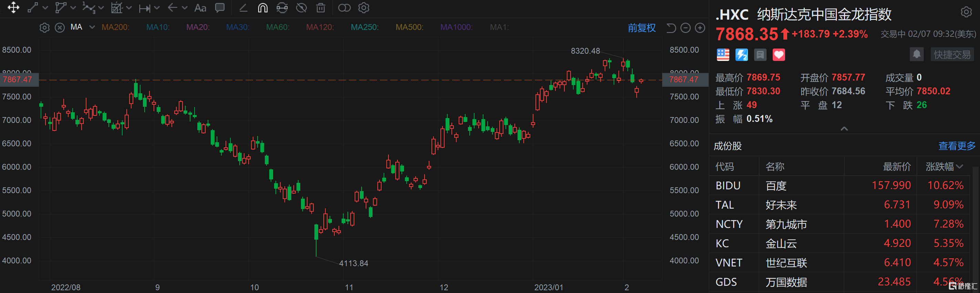Delete drawings with the trash icon

point(321,8)
